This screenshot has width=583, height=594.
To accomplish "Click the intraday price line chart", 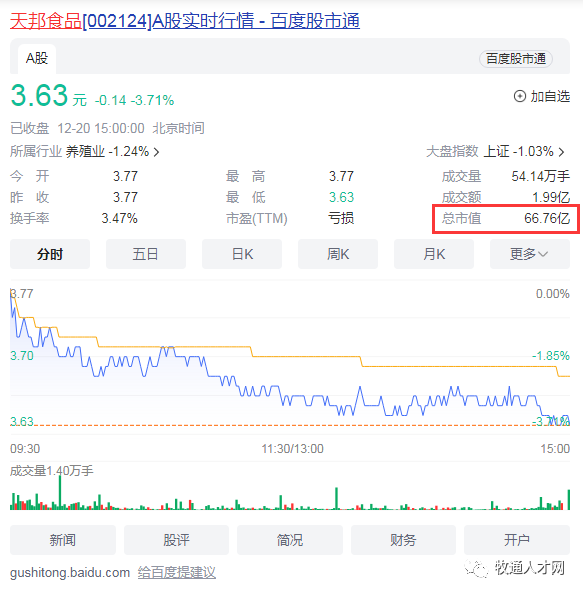I will 290,358.
